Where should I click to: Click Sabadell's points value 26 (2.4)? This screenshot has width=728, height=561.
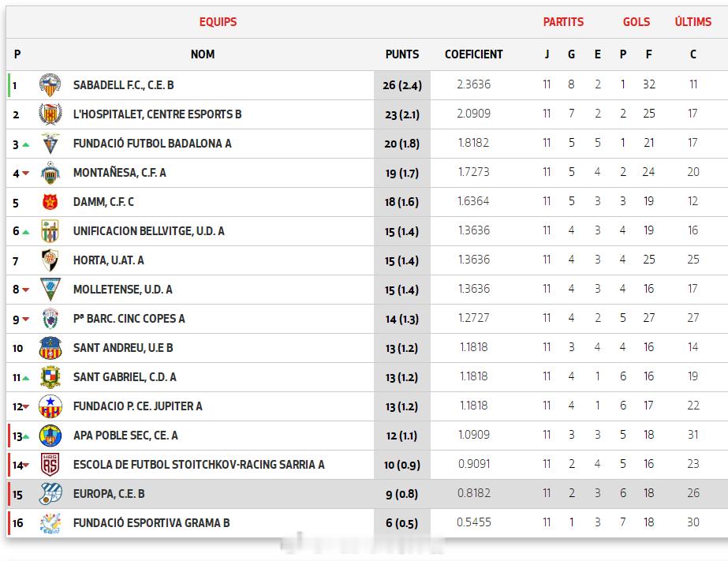(x=402, y=85)
